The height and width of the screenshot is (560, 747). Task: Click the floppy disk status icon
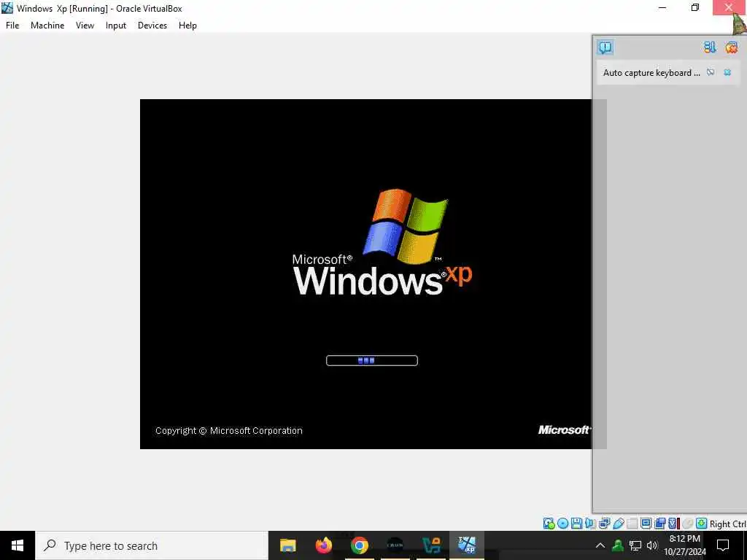pyautogui.click(x=576, y=524)
